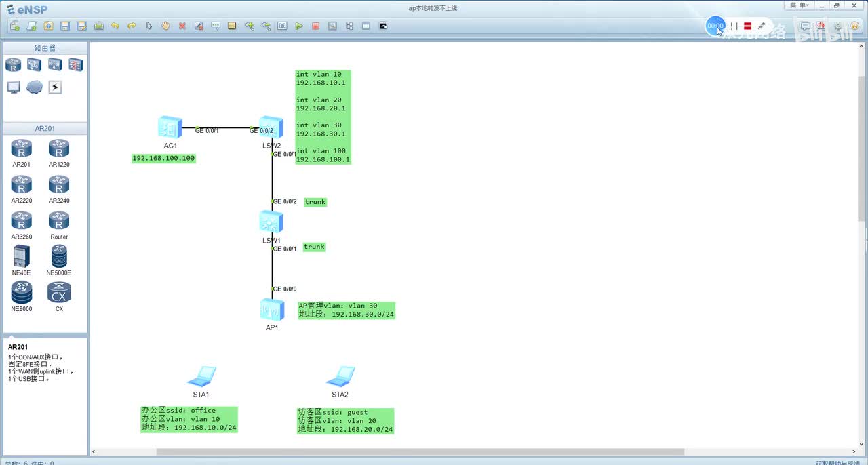Image resolution: width=868 pixels, height=465 pixels.
Task: Select the STA1 laptop device
Action: pyautogui.click(x=201, y=377)
